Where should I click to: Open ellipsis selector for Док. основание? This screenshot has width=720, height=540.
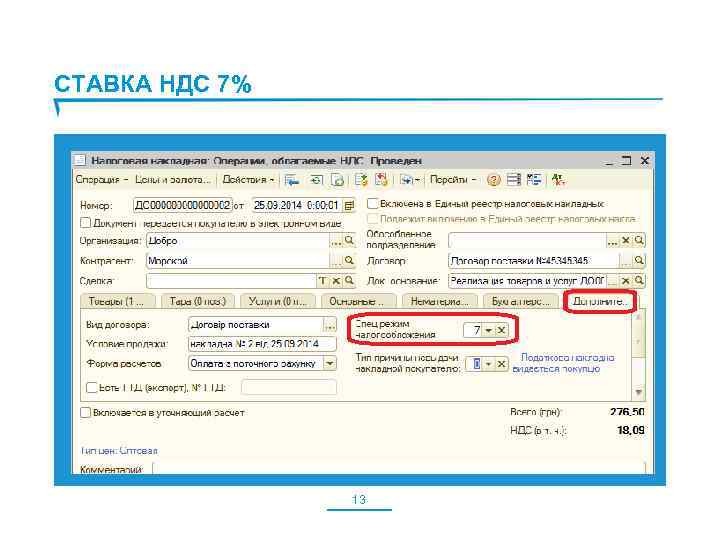click(x=613, y=280)
